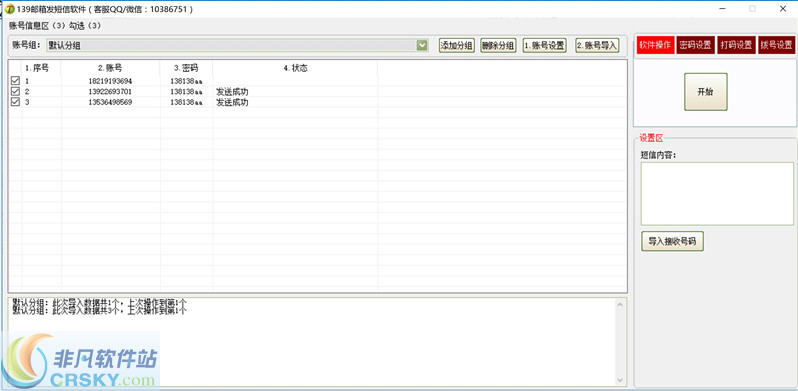This screenshot has width=798, height=391.
Task: Click into the 短信内容 text area
Action: click(717, 193)
